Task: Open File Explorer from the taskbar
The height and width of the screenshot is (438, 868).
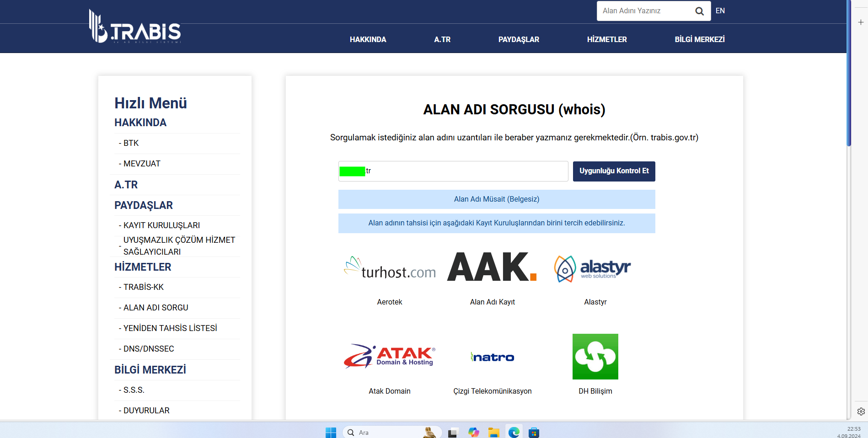Action: click(493, 433)
